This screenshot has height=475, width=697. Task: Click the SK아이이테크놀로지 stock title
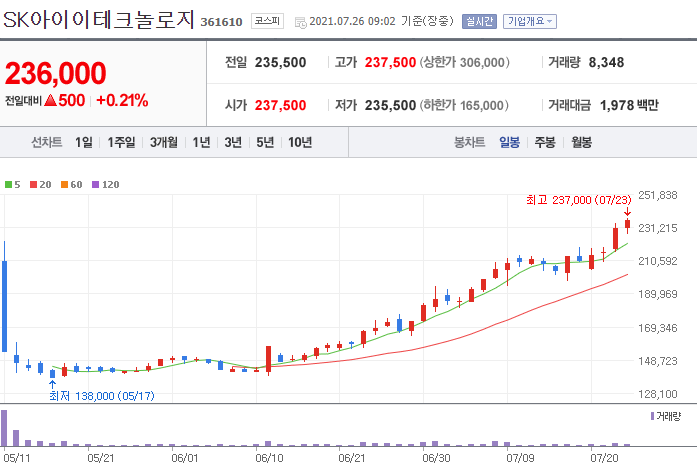click(99, 20)
